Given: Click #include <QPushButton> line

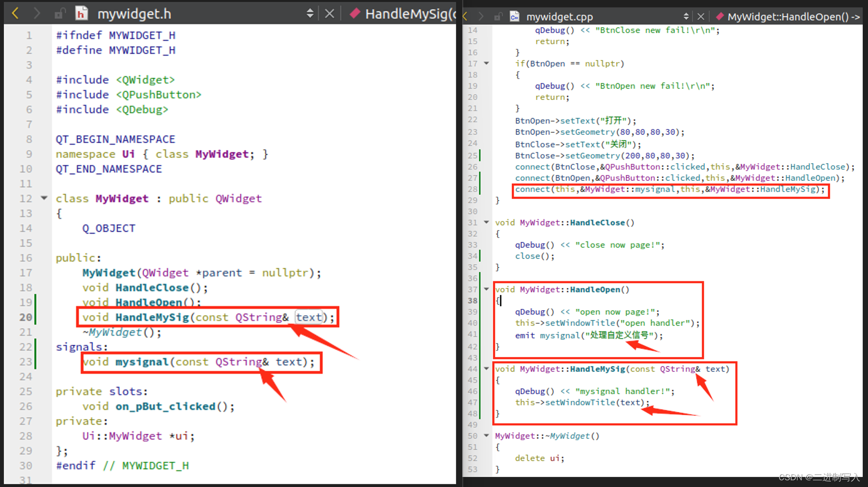Looking at the screenshot, I should (x=128, y=94).
